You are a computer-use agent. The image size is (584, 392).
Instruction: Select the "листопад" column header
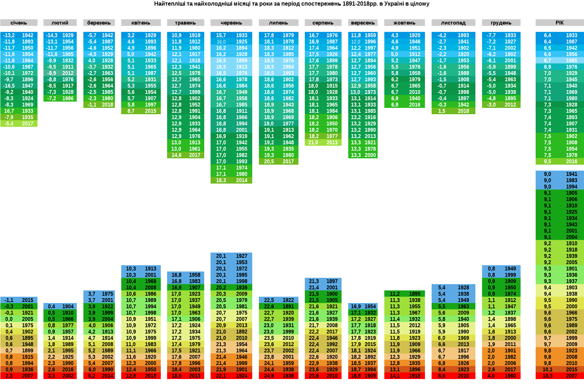pyautogui.click(x=453, y=23)
